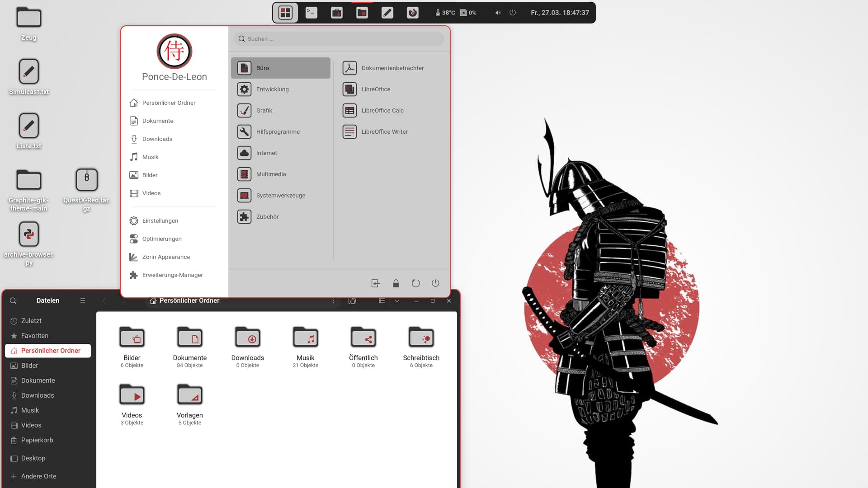
Task: Open the terminal from top panel
Action: click(x=311, y=13)
